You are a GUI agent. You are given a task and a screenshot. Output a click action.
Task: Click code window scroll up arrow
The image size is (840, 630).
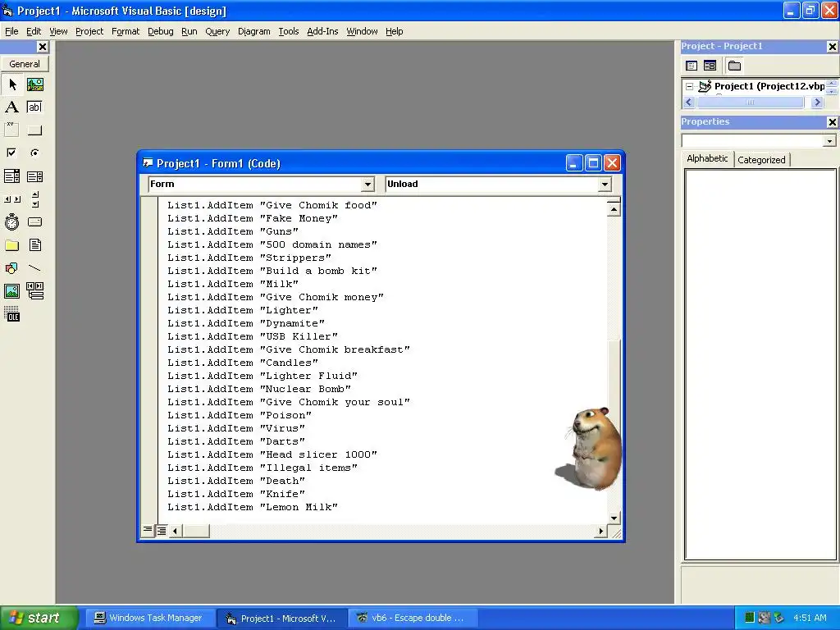click(614, 209)
